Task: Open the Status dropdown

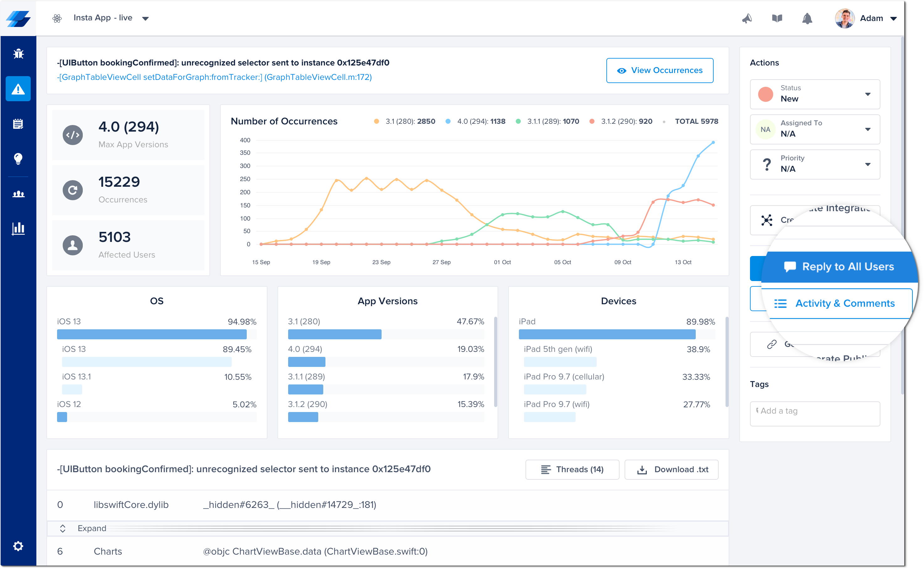Action: pyautogui.click(x=815, y=94)
